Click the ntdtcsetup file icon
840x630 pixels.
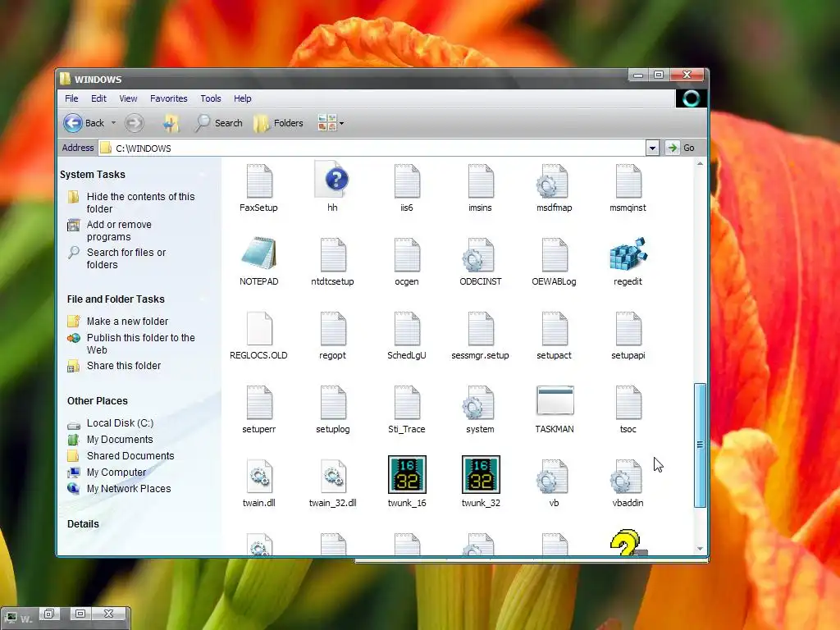pyautogui.click(x=333, y=255)
